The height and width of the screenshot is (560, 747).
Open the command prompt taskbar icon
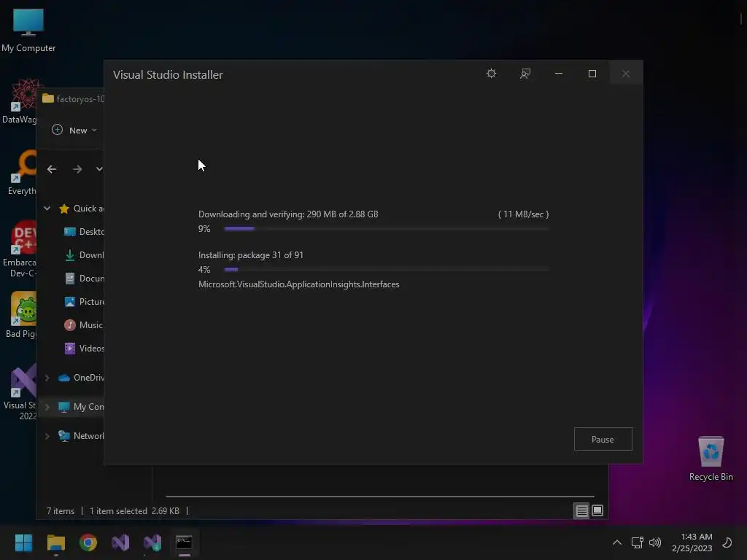[x=185, y=542]
